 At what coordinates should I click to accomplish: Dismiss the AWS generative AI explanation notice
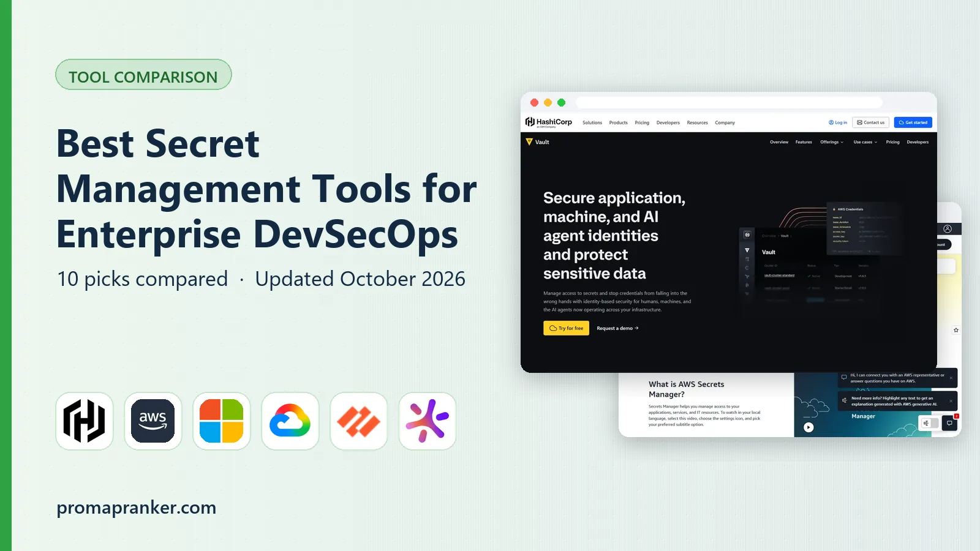tap(951, 401)
